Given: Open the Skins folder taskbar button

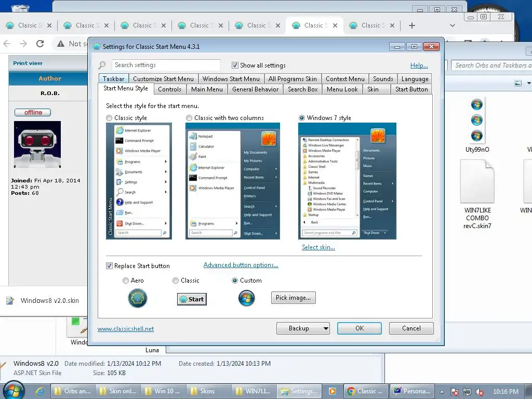Looking at the screenshot, I should (x=208, y=391).
